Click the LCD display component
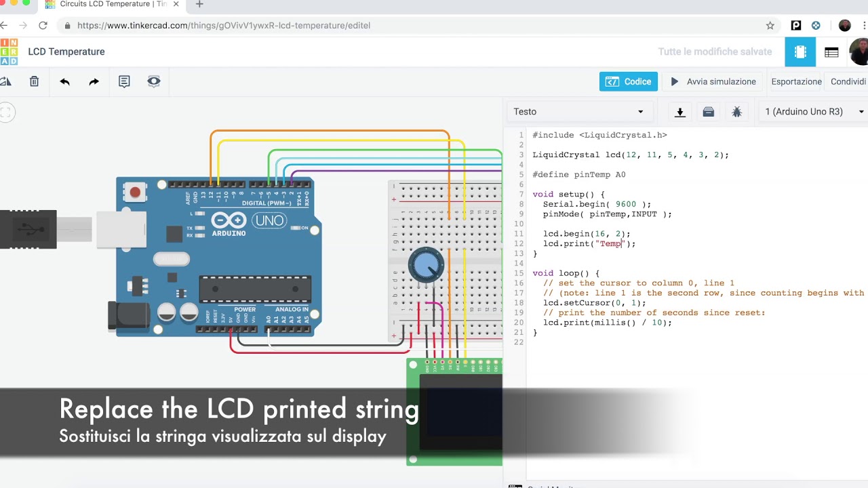The image size is (868, 488). tap(454, 411)
